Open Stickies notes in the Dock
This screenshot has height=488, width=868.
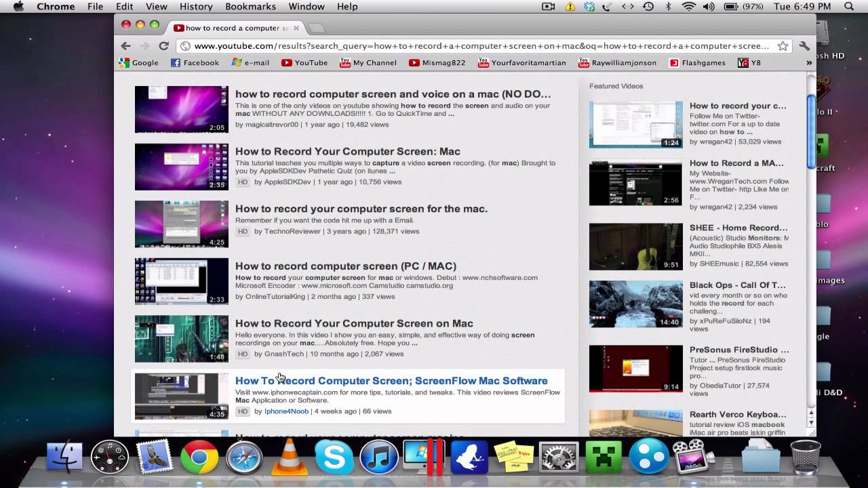514,457
